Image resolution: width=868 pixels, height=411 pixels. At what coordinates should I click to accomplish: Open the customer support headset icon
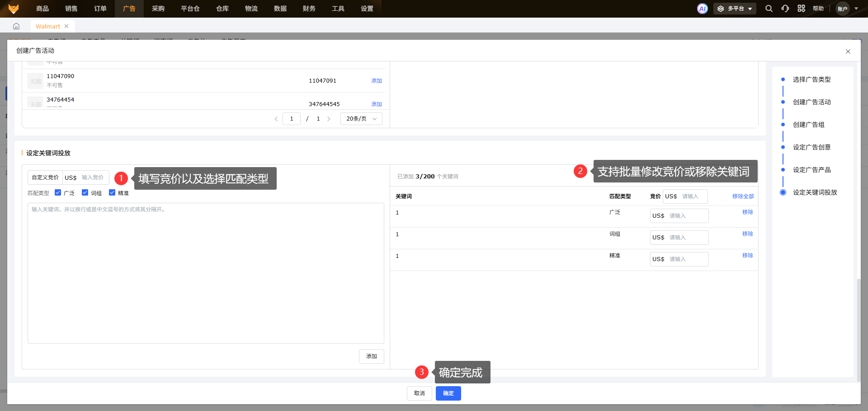point(785,9)
